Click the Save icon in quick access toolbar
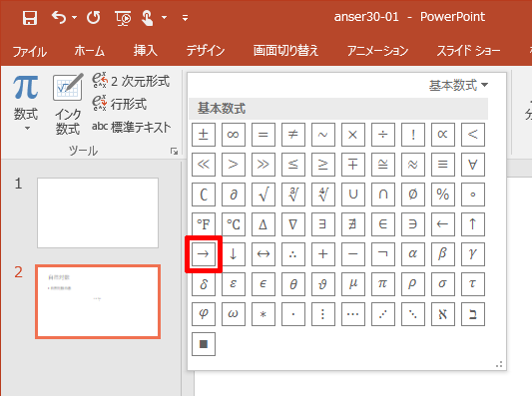Image resolution: width=532 pixels, height=396 pixels. 30,18
